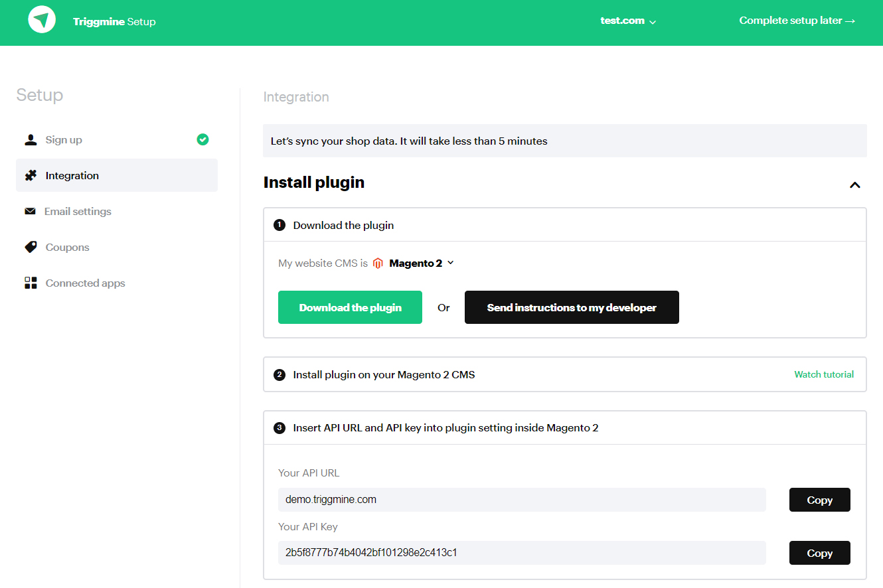Select the Integration setup step
The width and height of the screenshot is (883, 588).
tap(117, 175)
